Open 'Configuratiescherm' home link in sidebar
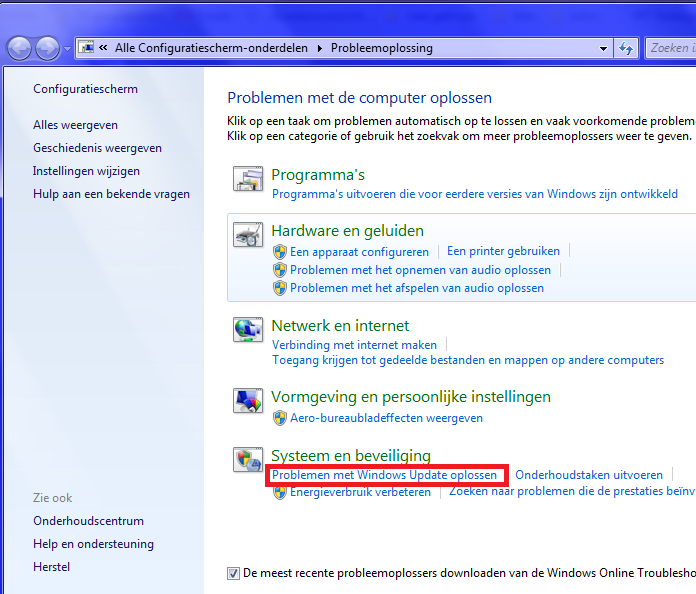 point(85,89)
